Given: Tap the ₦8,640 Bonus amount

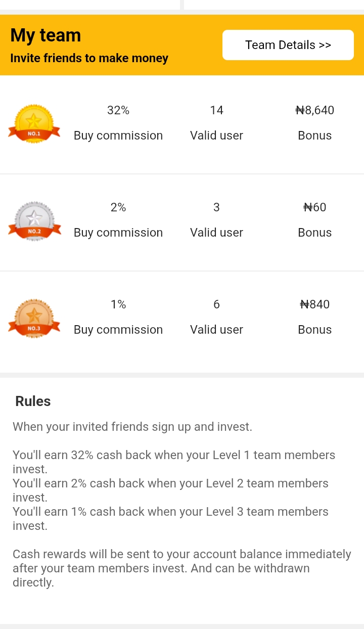Looking at the screenshot, I should 315,110.
